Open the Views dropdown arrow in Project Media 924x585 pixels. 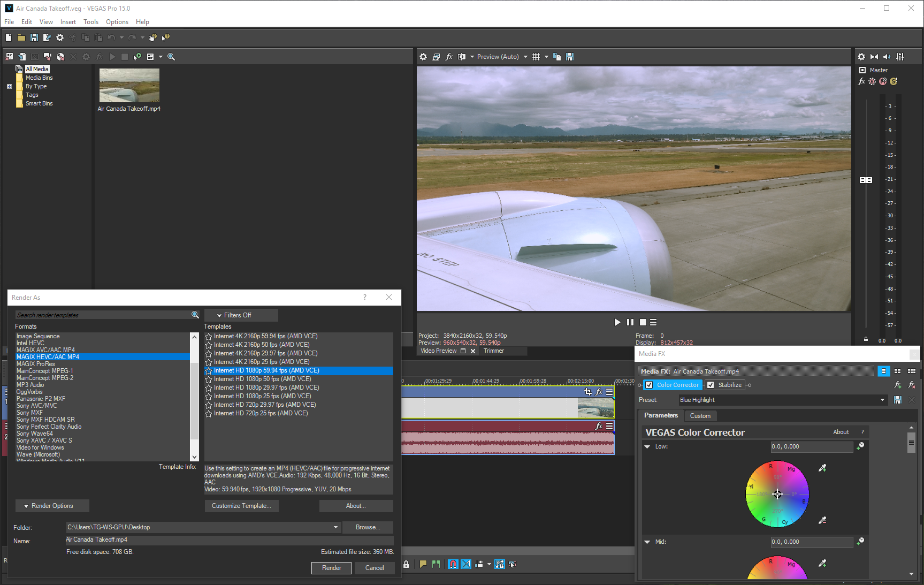point(161,57)
